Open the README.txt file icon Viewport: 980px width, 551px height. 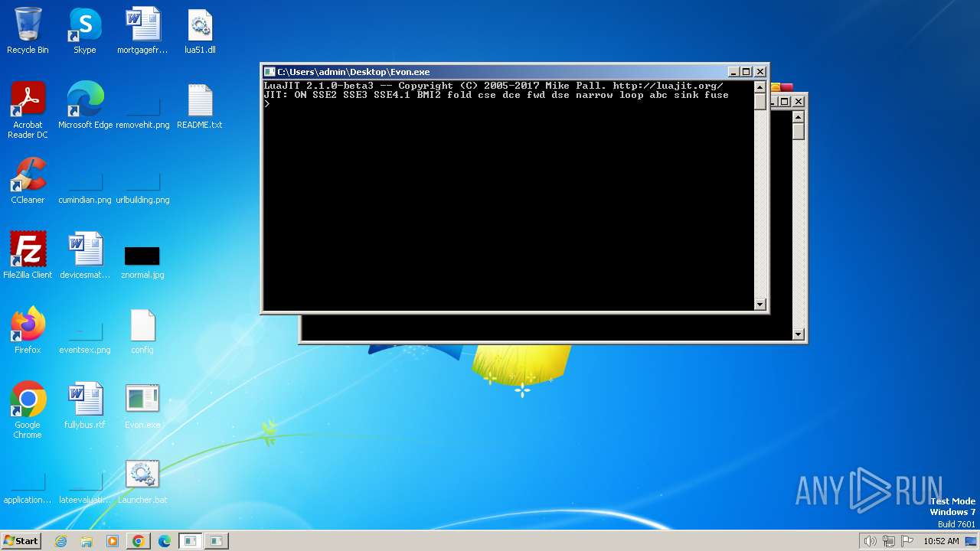point(200,106)
